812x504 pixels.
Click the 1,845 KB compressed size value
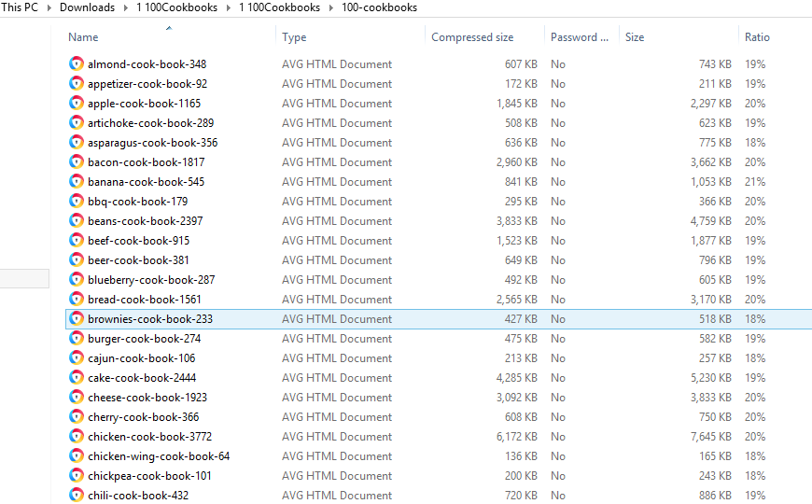tap(517, 104)
